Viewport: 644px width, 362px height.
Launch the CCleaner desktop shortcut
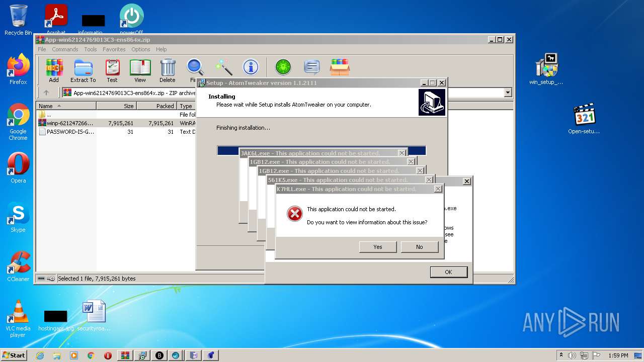point(18,266)
